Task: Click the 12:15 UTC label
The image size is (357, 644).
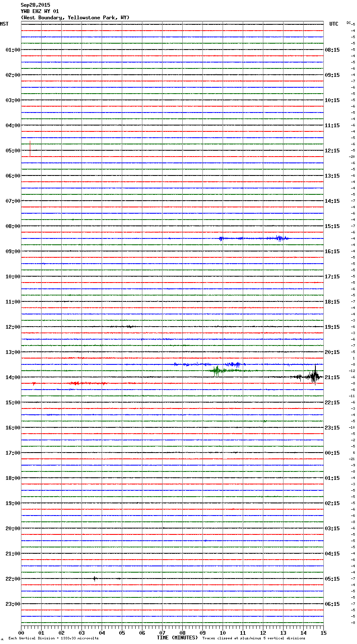Action: pyautogui.click(x=332, y=151)
